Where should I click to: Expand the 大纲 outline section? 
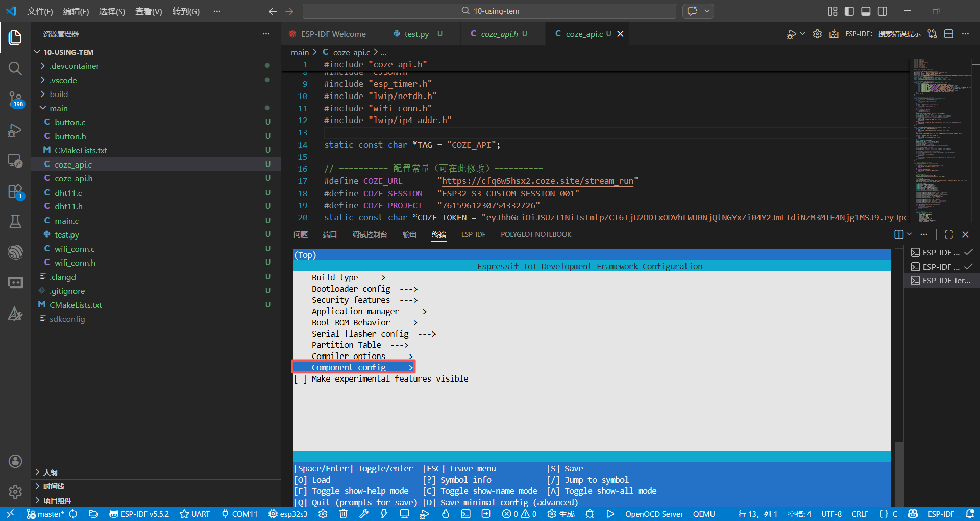[155, 472]
